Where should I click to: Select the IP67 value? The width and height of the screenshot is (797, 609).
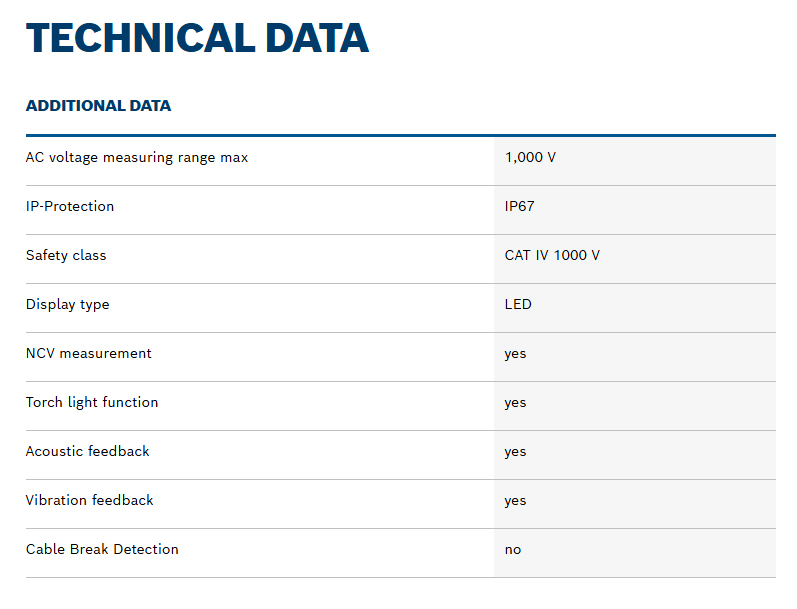tap(521, 206)
